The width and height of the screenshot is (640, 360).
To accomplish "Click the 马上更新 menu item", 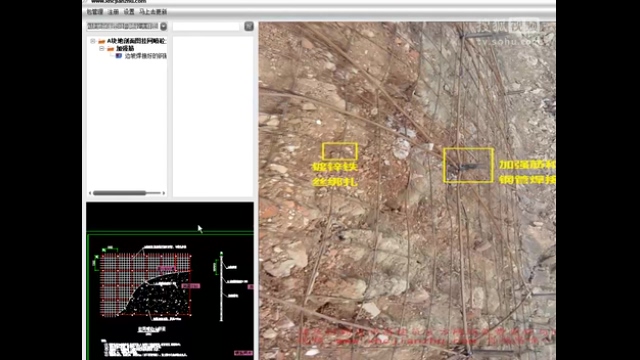I will 153,12.
